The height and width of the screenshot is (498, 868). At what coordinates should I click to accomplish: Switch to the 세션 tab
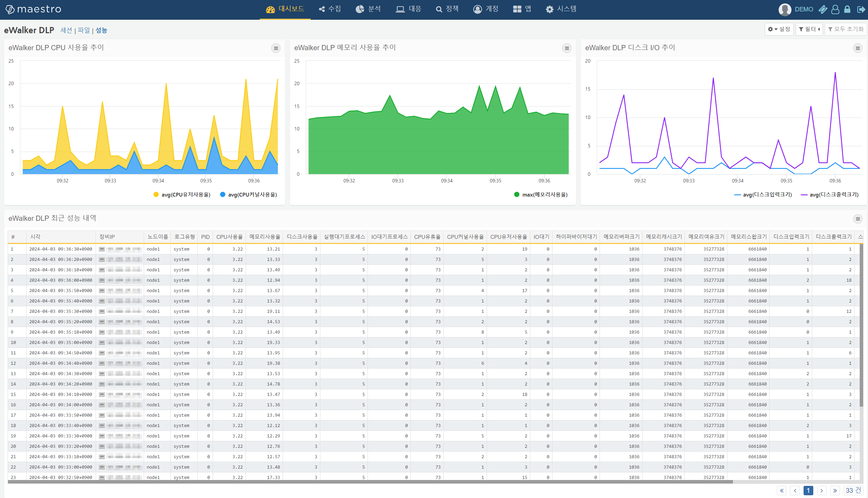pos(66,30)
